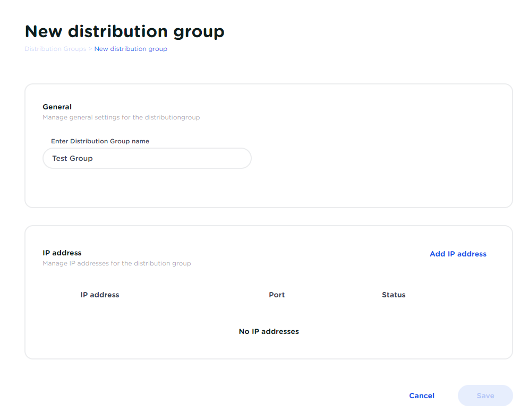Viewport: 528px width, 420px height.
Task: Click the Port column header
Action: tap(277, 295)
